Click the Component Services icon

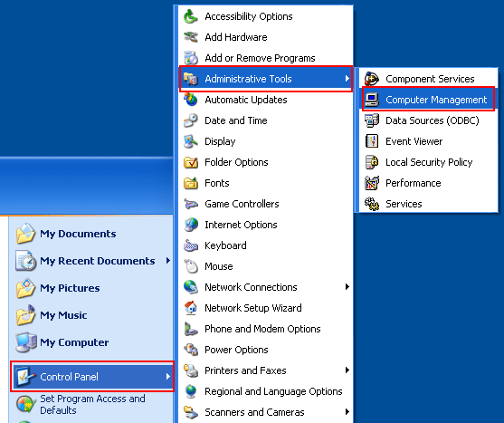[x=372, y=79]
